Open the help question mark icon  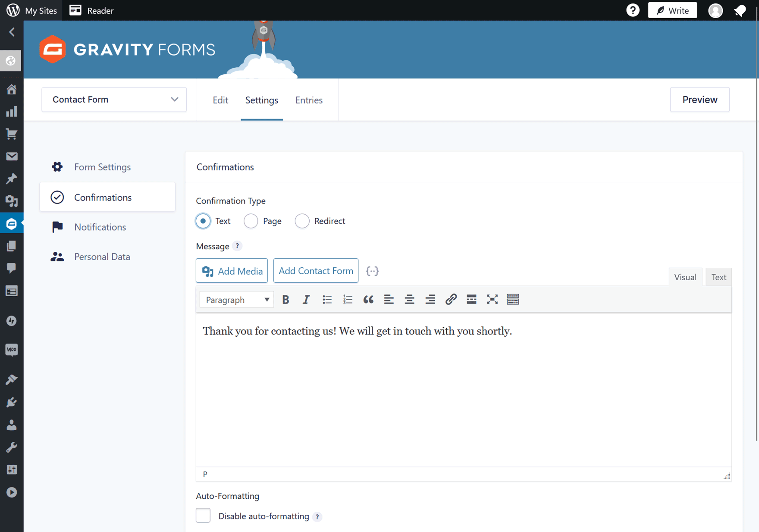coord(633,10)
